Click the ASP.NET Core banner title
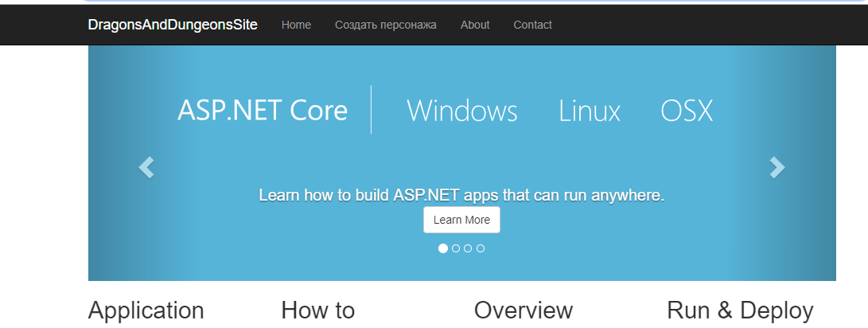The image size is (868, 328). (x=262, y=111)
